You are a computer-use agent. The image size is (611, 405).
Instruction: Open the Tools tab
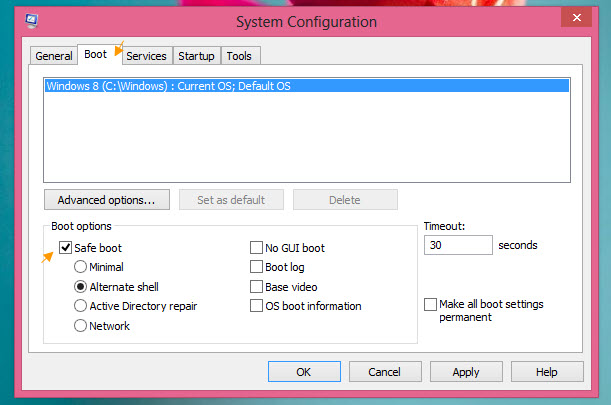tap(239, 56)
